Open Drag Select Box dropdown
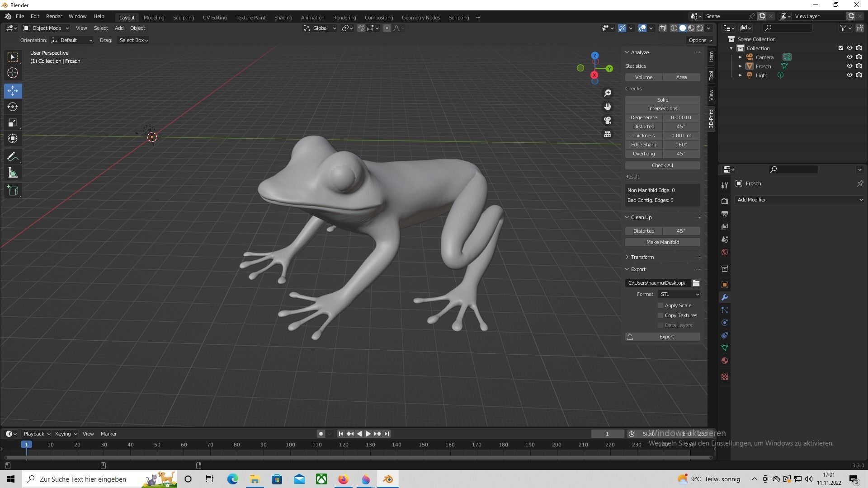 [x=133, y=41]
